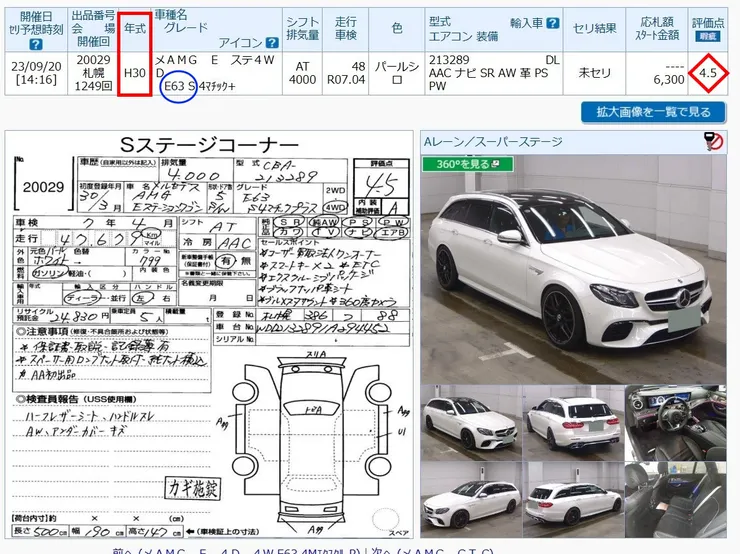The image size is (740, 554).
Task: Click the 未セリ auction result cell
Action: click(594, 73)
